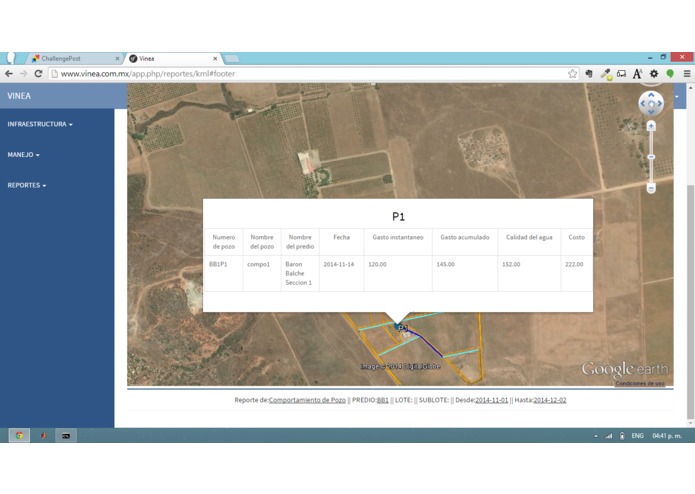Click the BB1 predio link

(x=383, y=400)
